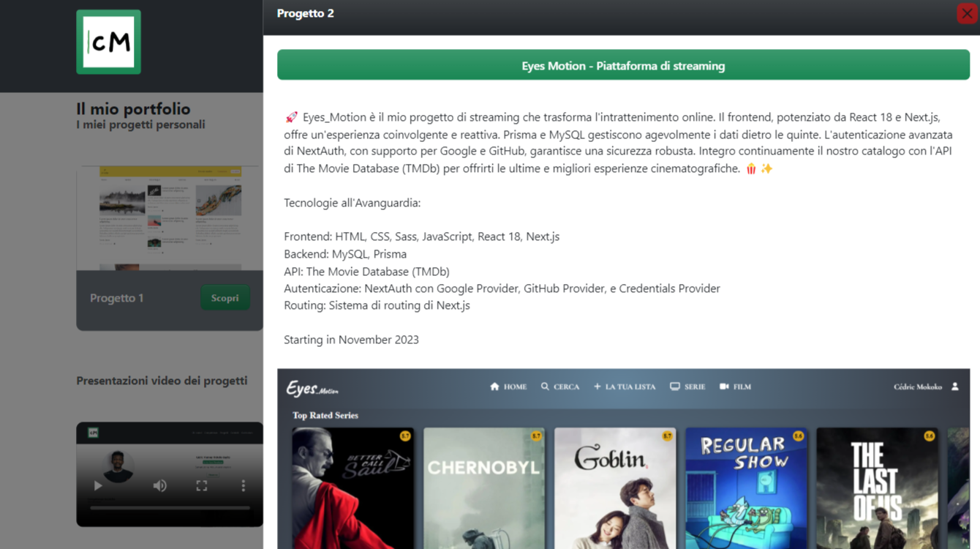This screenshot has height=549, width=980.
Task: Click the Goblin rating badge
Action: [667, 436]
